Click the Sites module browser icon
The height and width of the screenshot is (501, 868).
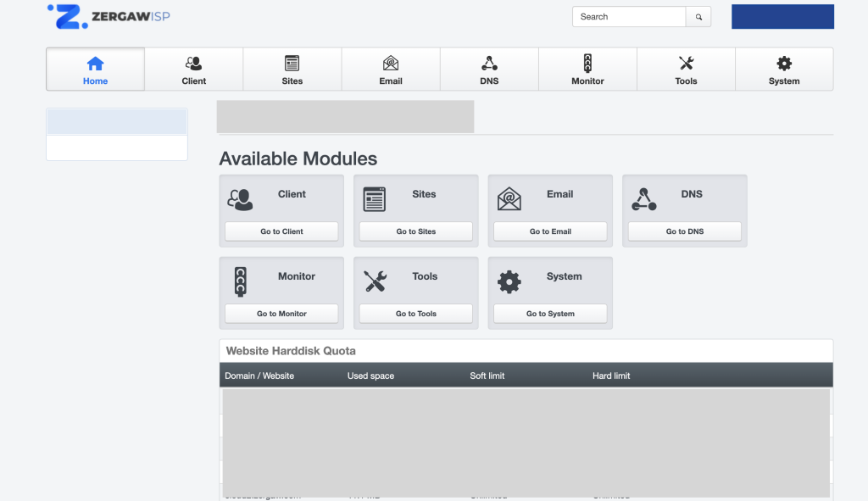pyautogui.click(x=374, y=199)
